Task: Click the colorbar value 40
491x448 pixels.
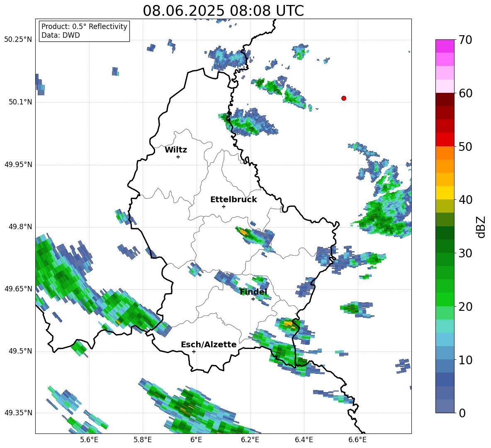Action: click(465, 200)
